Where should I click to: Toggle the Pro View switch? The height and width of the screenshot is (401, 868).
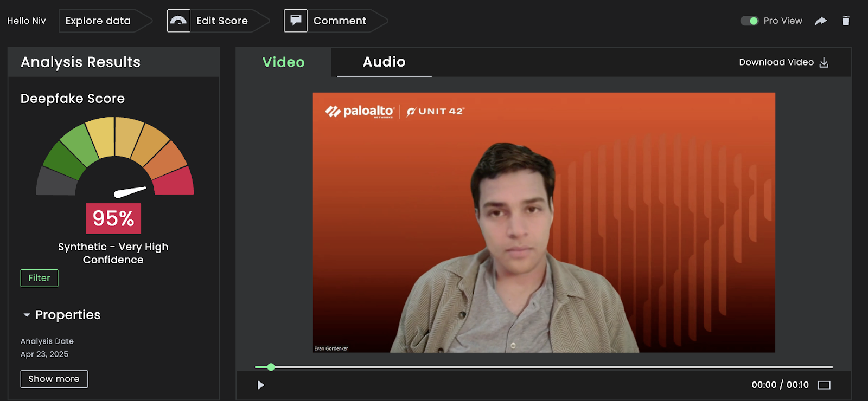749,21
